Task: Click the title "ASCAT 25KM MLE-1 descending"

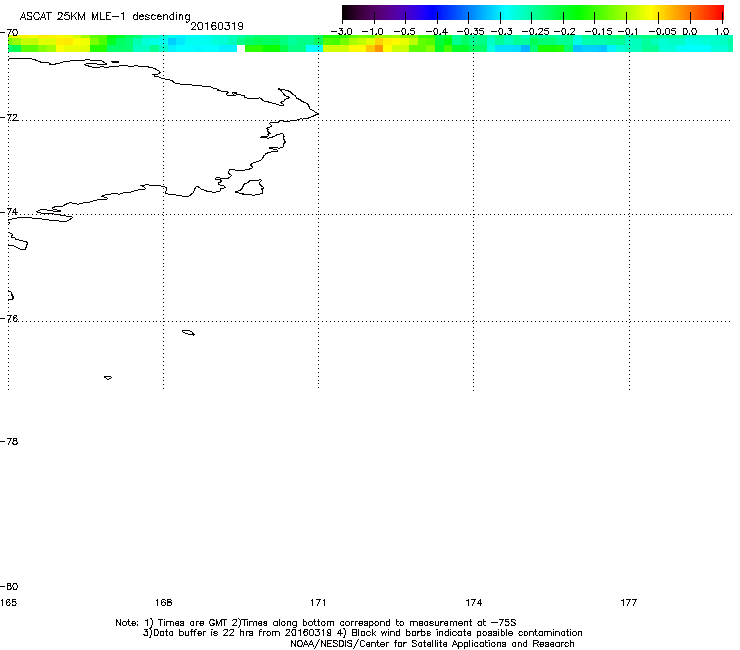Action: [105, 16]
